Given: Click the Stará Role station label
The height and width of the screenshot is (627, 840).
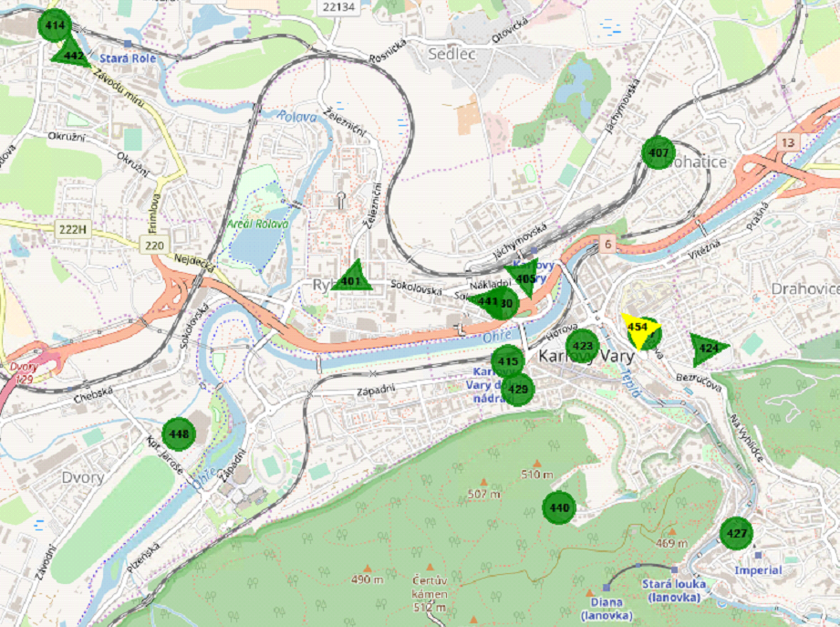Looking at the screenshot, I should pos(128,57).
